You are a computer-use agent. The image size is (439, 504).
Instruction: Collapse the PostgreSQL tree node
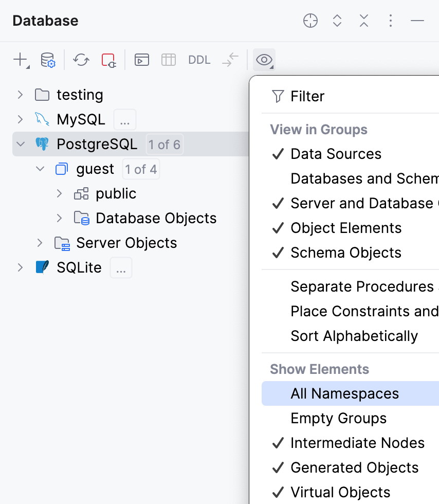click(x=20, y=145)
